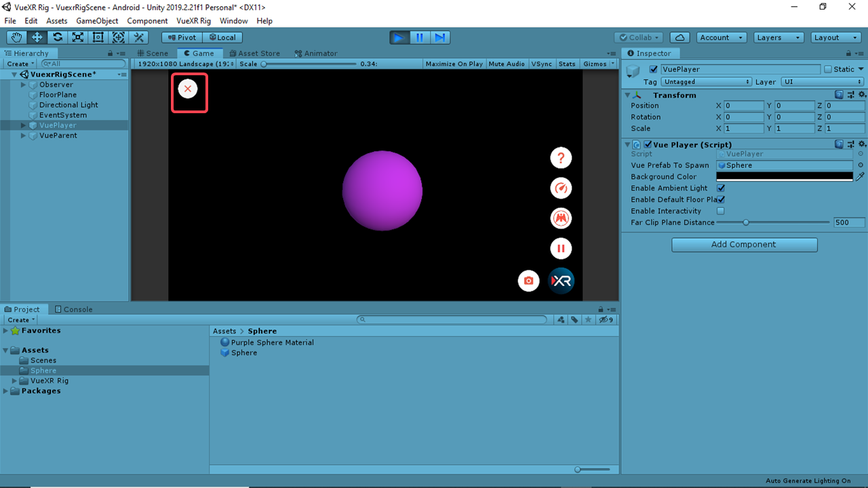Disable the Enable Ambient Light checkbox
Image resolution: width=868 pixels, height=488 pixels.
click(721, 188)
